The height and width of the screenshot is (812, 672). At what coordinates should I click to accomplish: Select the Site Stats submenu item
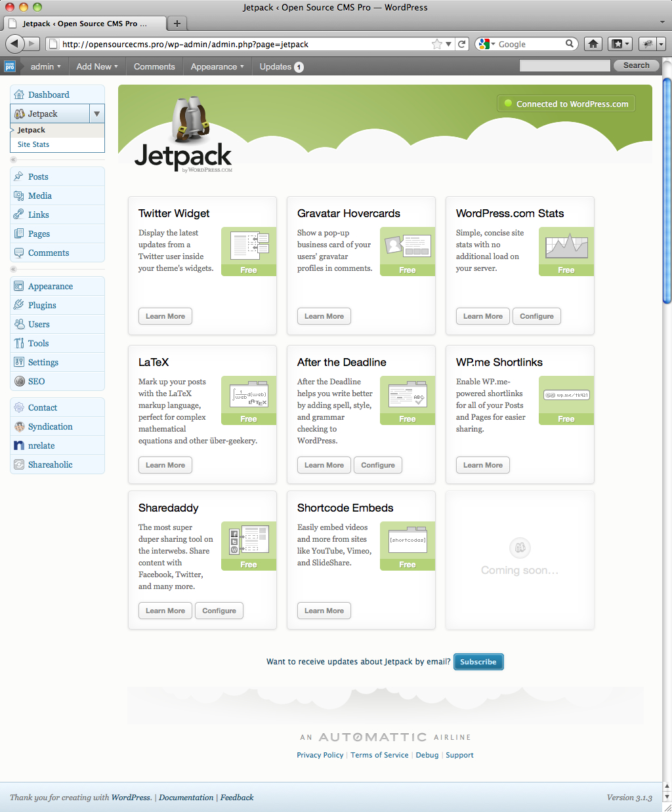pyautogui.click(x=33, y=144)
